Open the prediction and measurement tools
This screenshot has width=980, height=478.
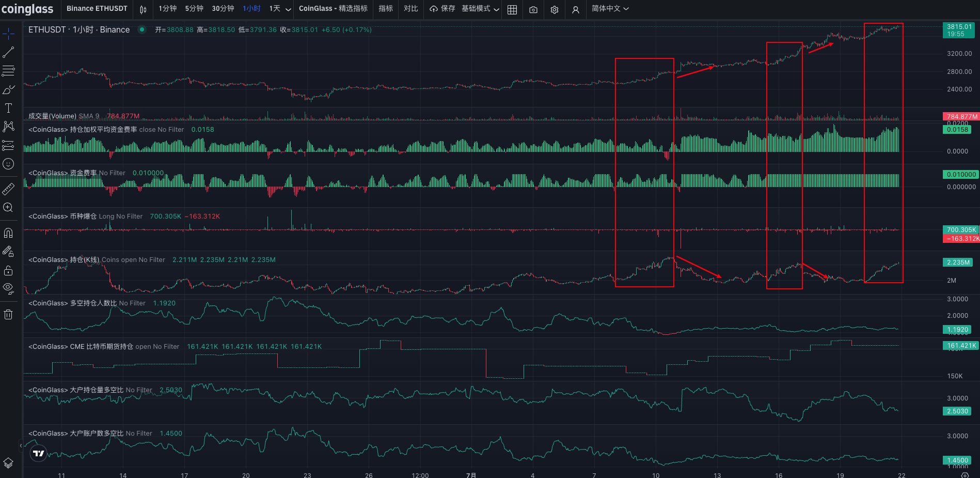coord(8,145)
